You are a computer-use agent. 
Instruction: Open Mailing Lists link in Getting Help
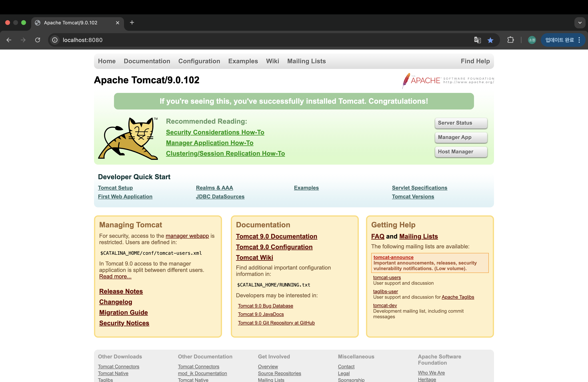pos(419,236)
